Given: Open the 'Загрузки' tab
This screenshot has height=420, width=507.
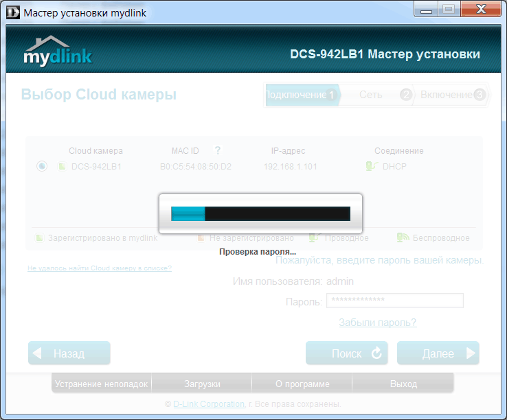Looking at the screenshot, I should pyautogui.click(x=202, y=384).
